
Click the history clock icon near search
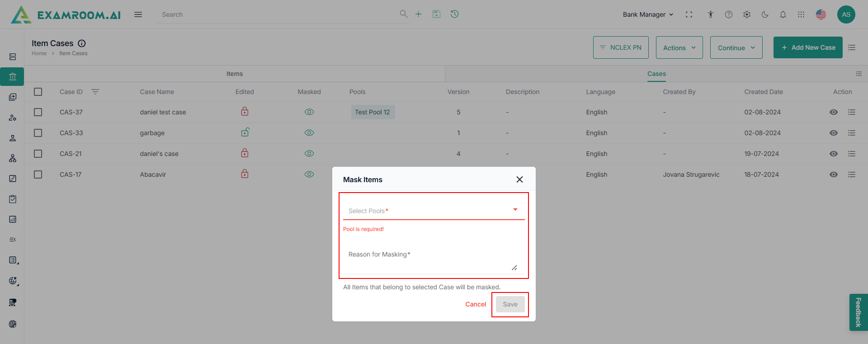455,14
